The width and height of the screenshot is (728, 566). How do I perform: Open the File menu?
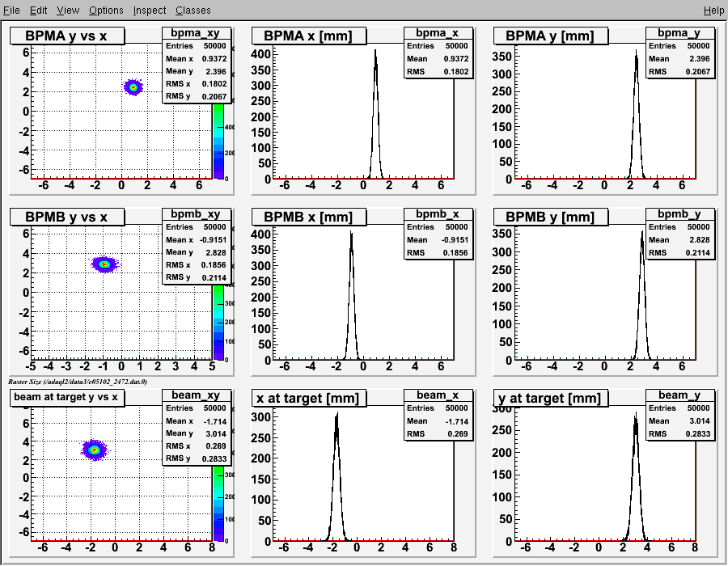coord(11,11)
